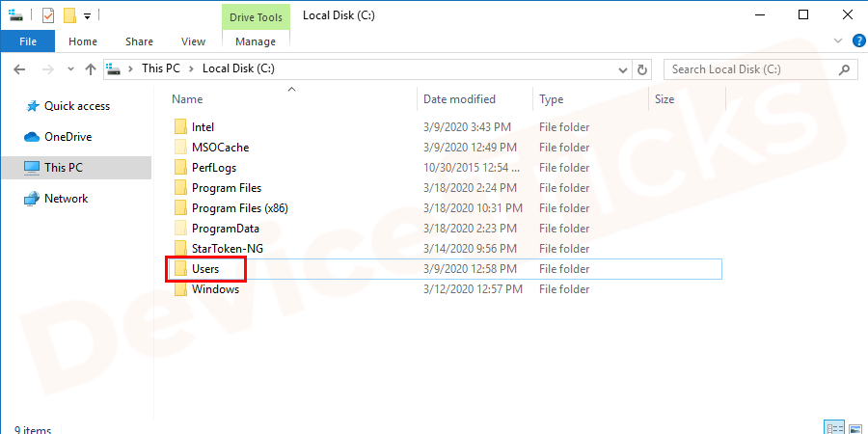Open the Manage tab under Drive Tools
The width and height of the screenshot is (868, 434).
pyautogui.click(x=256, y=41)
